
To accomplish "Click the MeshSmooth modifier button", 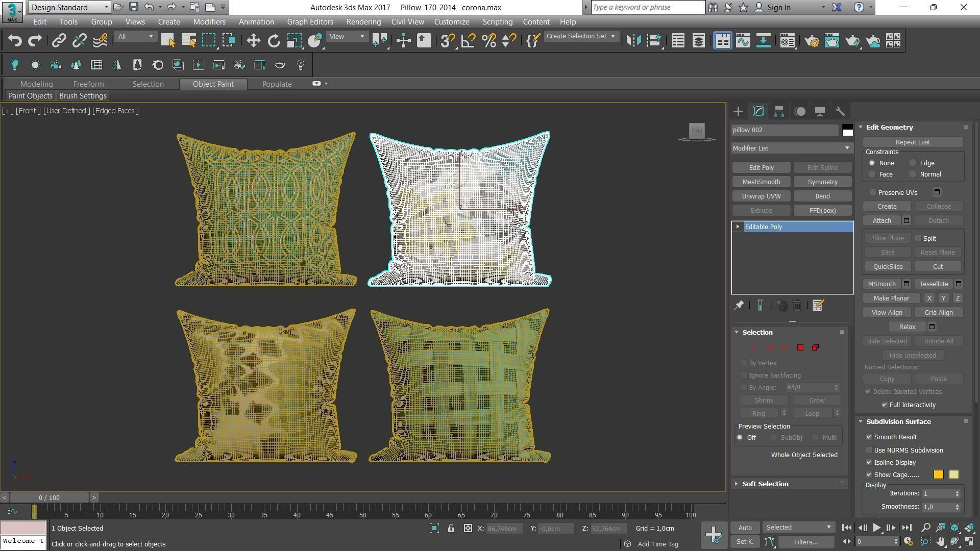I will coord(761,182).
